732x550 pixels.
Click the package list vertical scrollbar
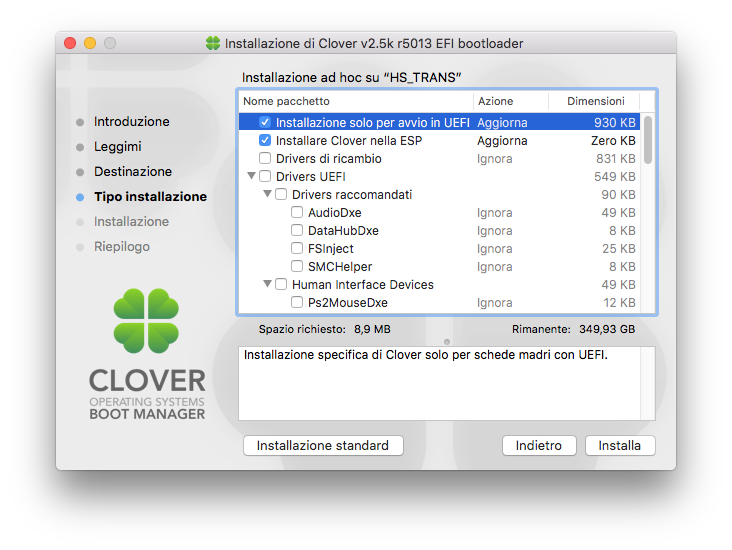tap(648, 141)
